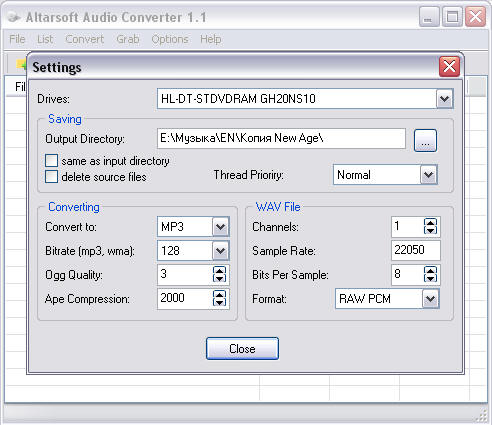Open the File menu
Screen dimensions: 492x425
pos(17,39)
